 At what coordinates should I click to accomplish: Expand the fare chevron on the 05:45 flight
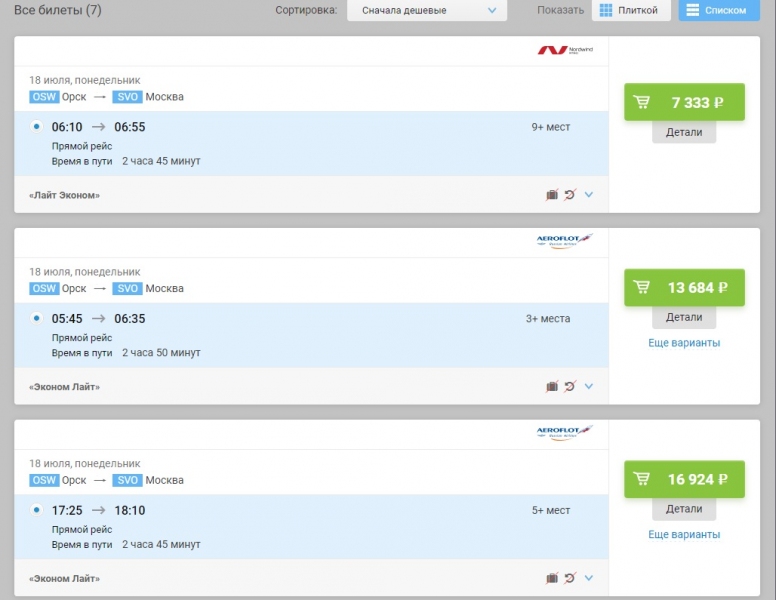[x=589, y=387]
